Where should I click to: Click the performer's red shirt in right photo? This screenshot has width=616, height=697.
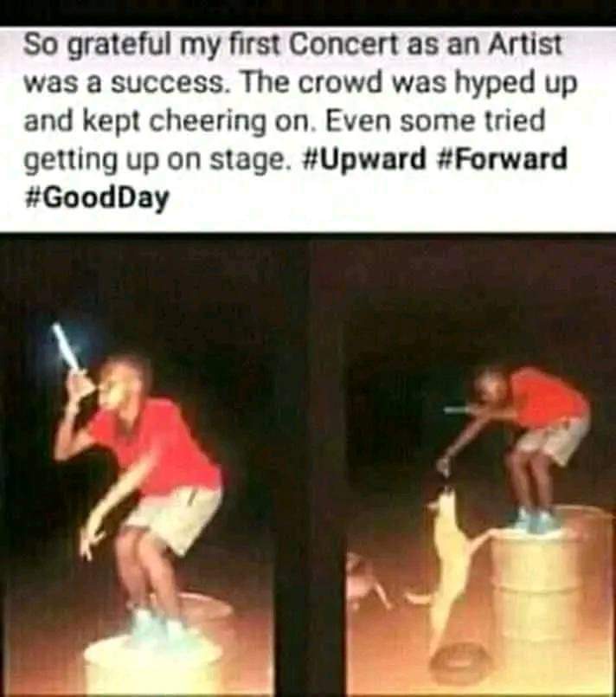[547, 396]
